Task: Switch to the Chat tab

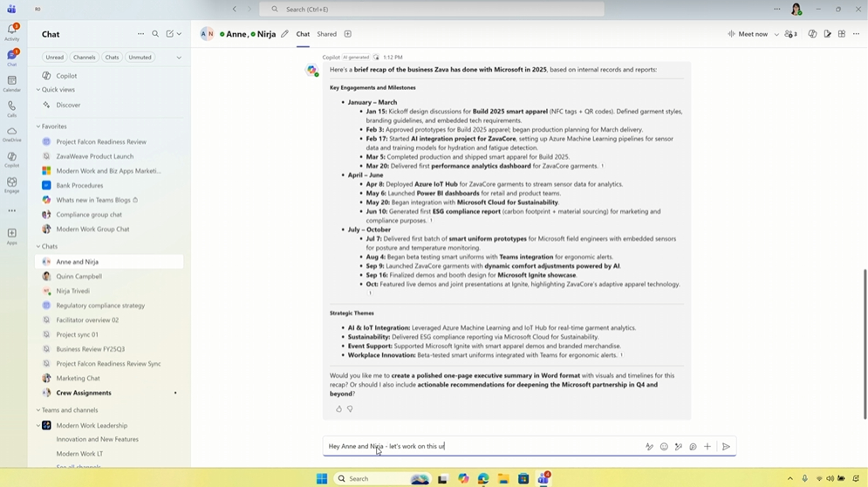Action: click(x=303, y=34)
